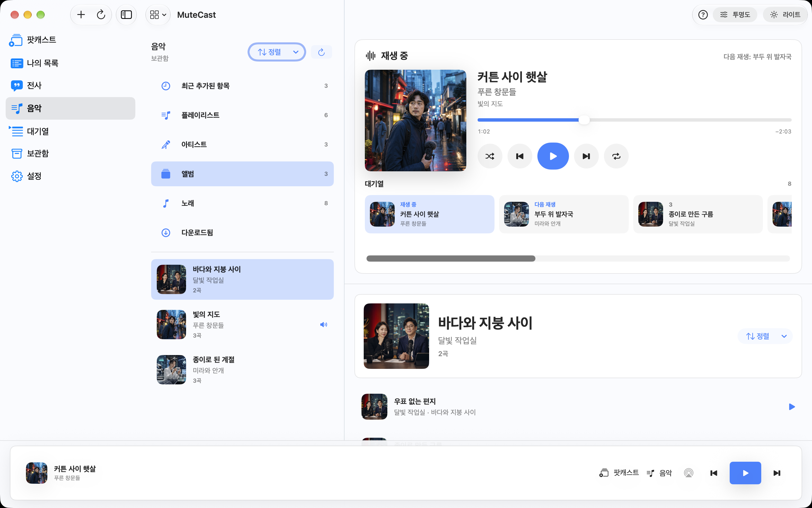This screenshot has height=508, width=812.
Task: Select the 빛의 지도 album
Action: click(242, 325)
